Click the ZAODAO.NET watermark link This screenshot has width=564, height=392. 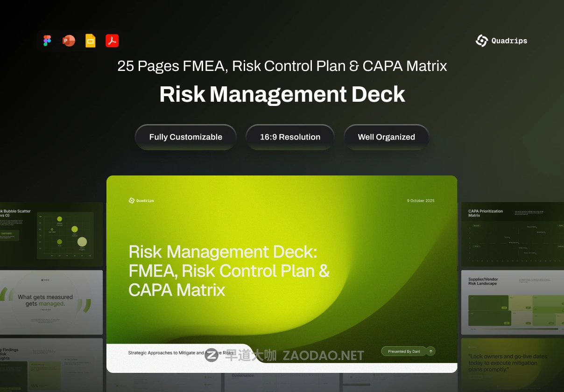[323, 356]
